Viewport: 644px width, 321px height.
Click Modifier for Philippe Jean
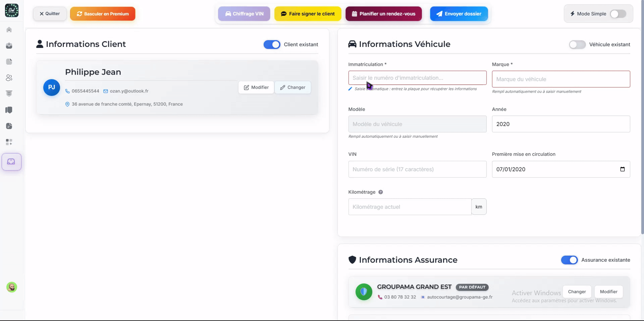click(x=256, y=87)
